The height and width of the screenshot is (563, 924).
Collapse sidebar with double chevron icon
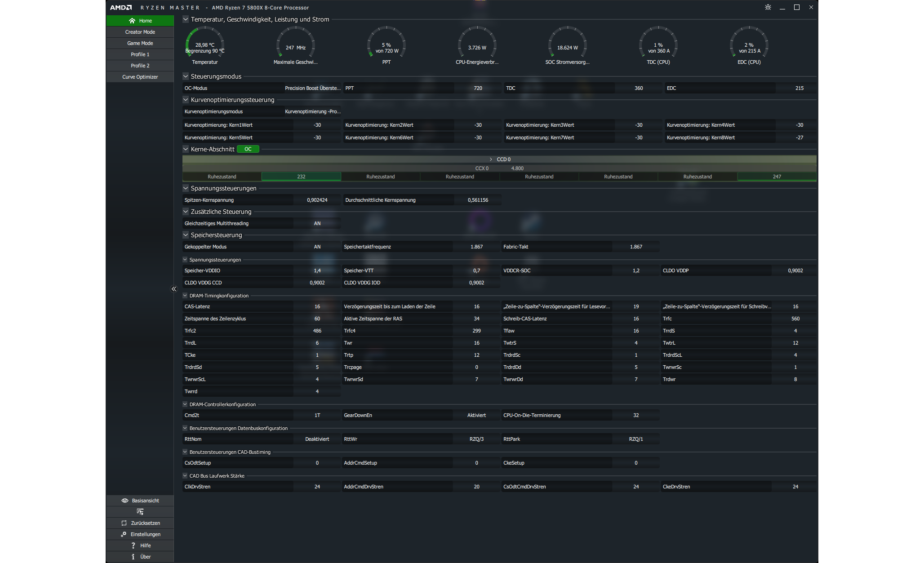(x=174, y=289)
